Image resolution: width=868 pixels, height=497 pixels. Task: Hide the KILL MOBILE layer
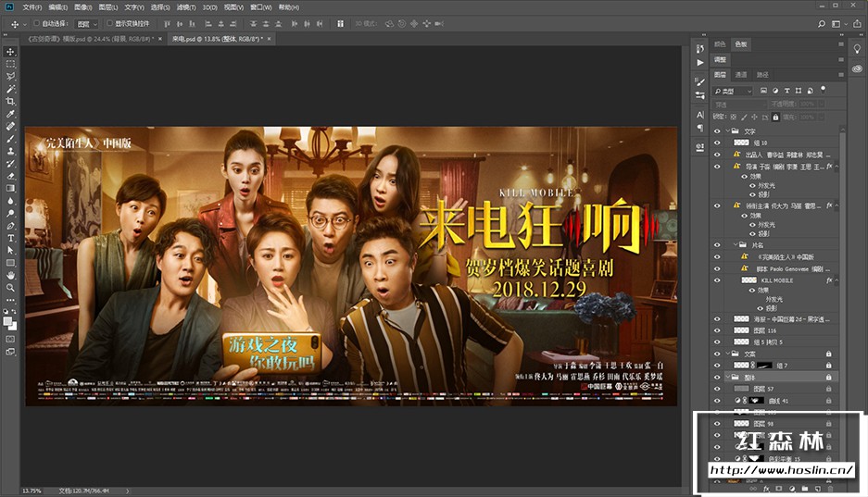(717, 280)
